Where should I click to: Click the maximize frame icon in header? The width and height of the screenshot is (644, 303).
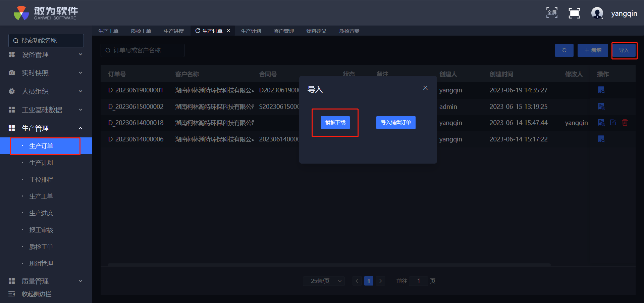(x=575, y=13)
